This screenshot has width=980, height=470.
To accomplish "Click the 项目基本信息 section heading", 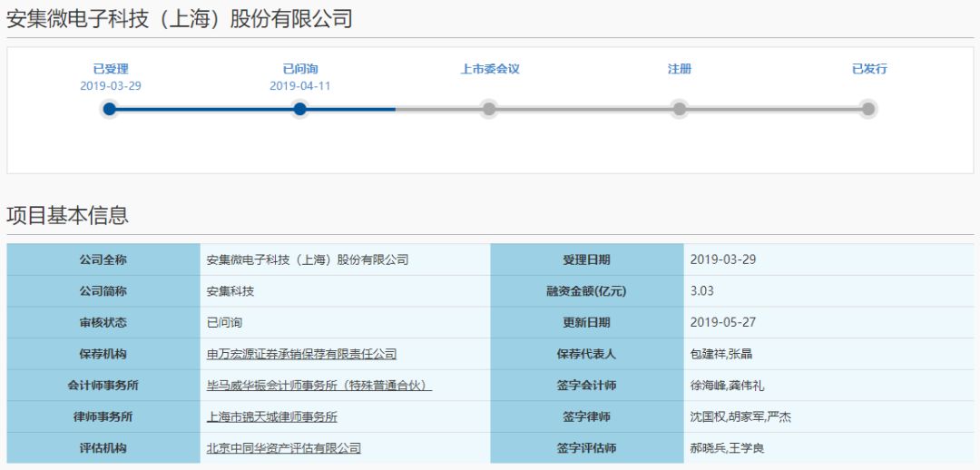I will [x=67, y=215].
